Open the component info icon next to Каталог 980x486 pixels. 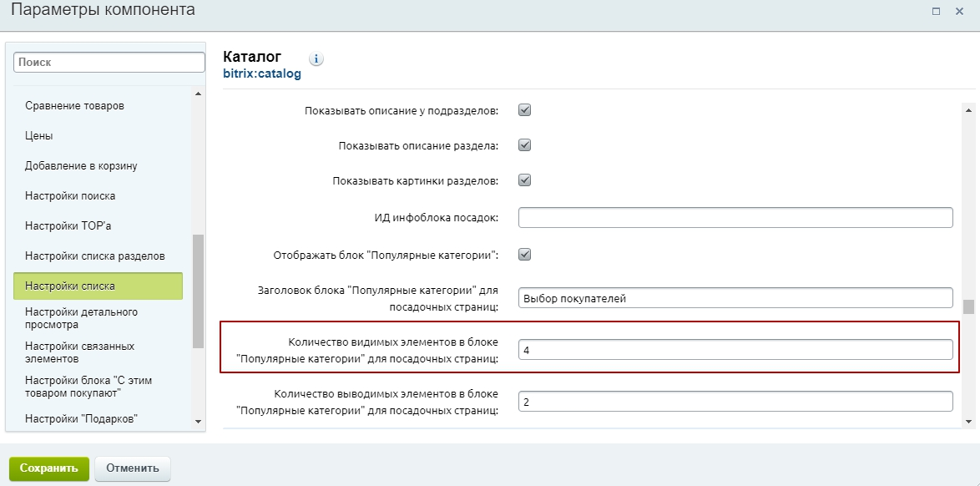point(316,59)
